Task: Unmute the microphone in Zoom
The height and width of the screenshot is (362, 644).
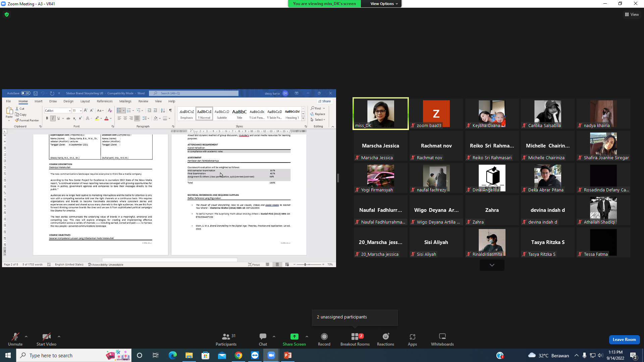Action: coord(15,339)
